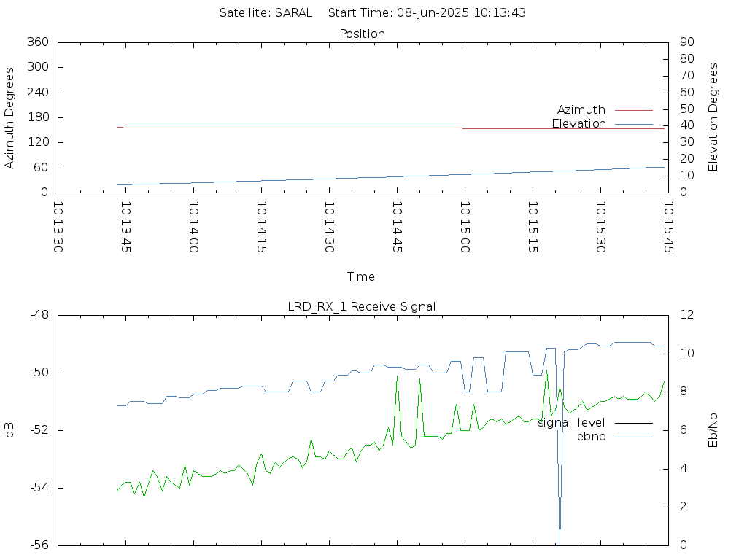
Task: Click the 180 azimuth axis value
Action: [x=38, y=117]
